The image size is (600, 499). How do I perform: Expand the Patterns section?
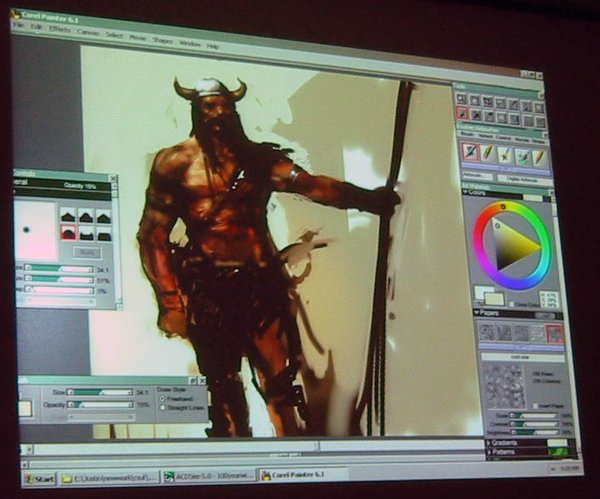[489, 452]
